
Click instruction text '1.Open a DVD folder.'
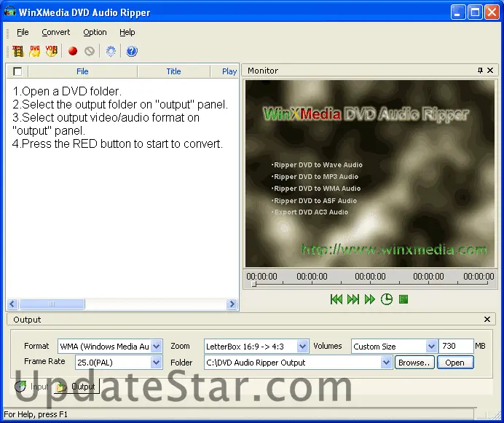[x=67, y=92]
